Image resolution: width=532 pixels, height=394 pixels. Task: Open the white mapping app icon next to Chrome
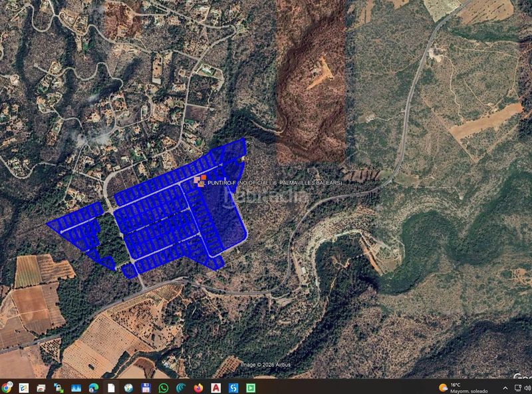23,387
